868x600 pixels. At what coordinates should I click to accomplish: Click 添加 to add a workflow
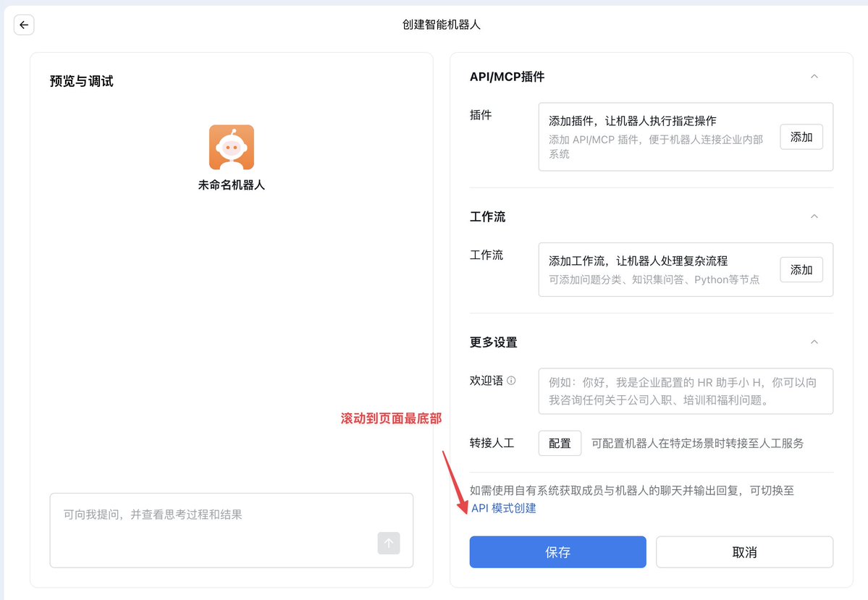tap(801, 269)
